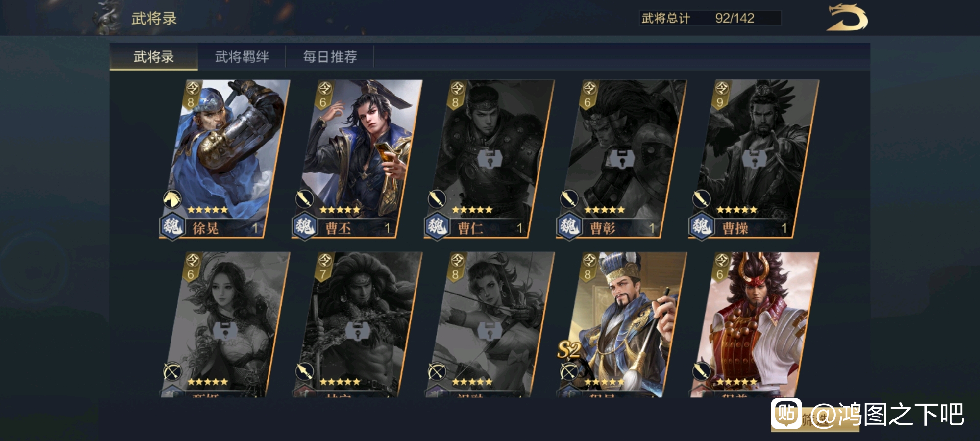Click the 武将总计 92/142 counter
Screen dimensions: 980x441
(x=710, y=18)
